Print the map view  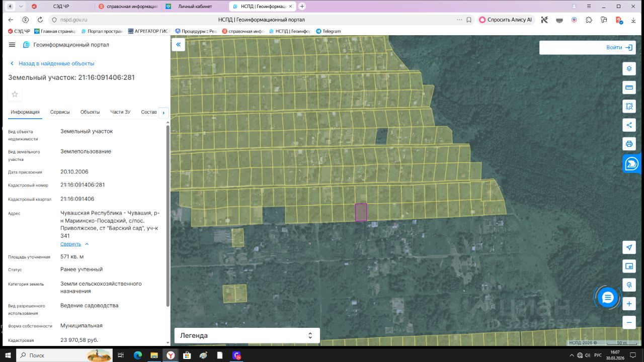[628, 144]
